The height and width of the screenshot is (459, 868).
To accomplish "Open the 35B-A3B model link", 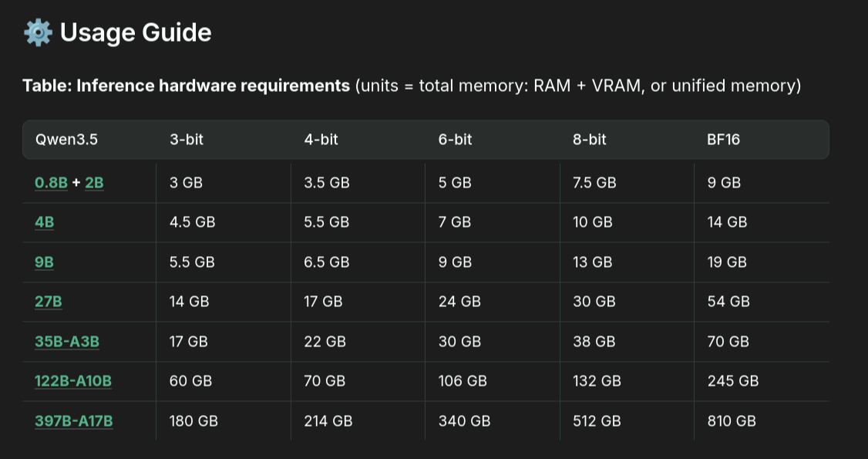I will [x=67, y=341].
